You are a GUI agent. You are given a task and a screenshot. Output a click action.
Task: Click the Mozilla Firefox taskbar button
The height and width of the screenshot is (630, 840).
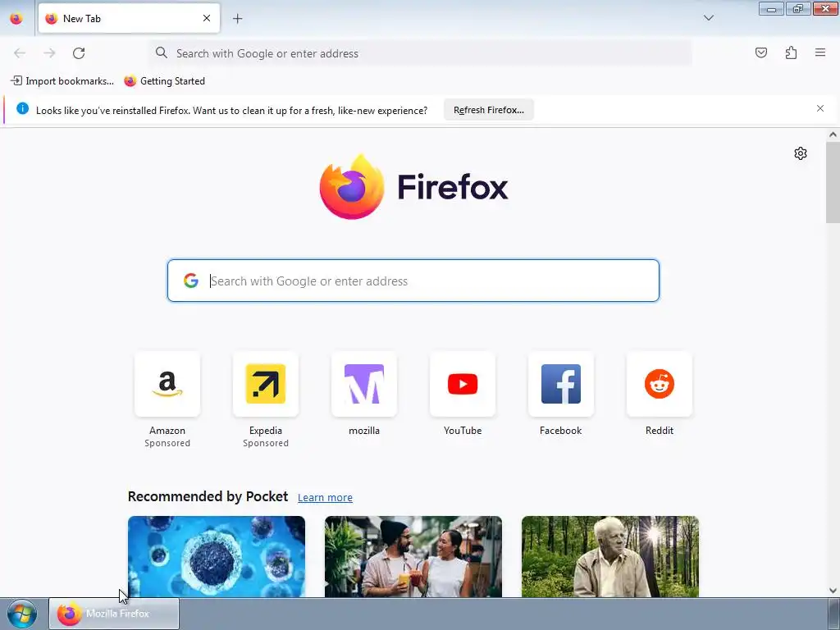114,614
